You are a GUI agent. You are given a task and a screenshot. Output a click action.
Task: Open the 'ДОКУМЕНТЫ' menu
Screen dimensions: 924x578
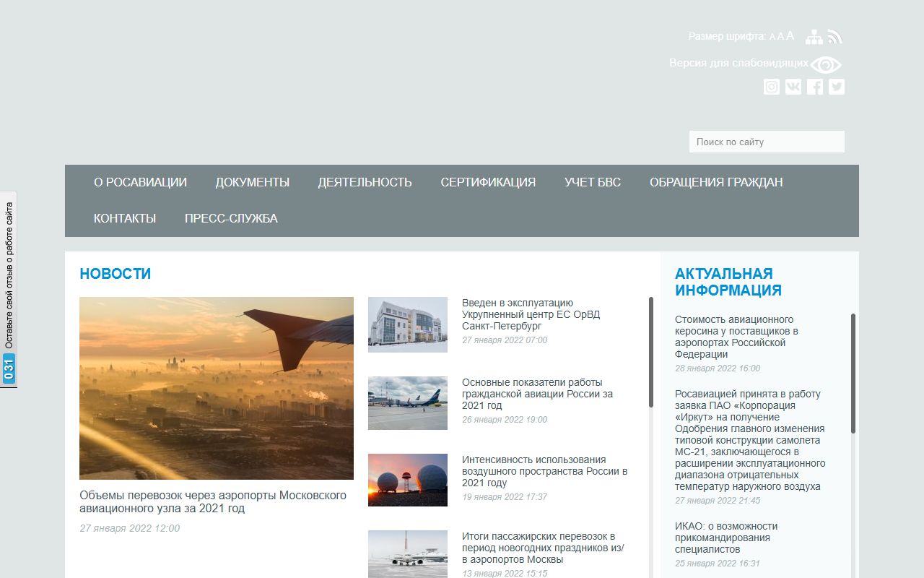(253, 182)
